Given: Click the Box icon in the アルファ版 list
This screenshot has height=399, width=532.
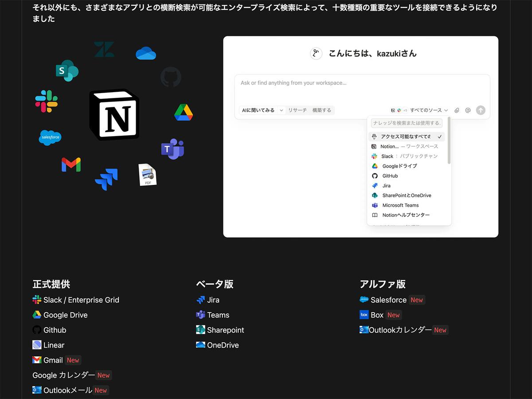Looking at the screenshot, I should (x=364, y=315).
